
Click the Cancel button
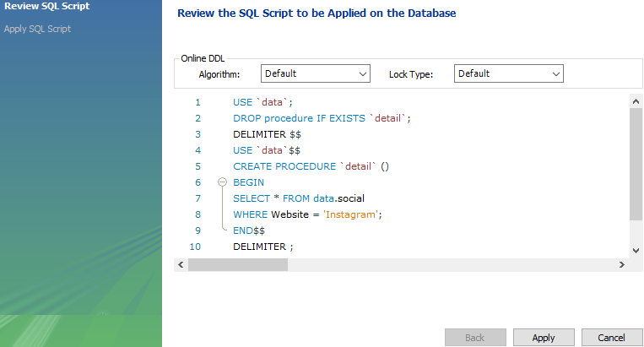pos(612,338)
